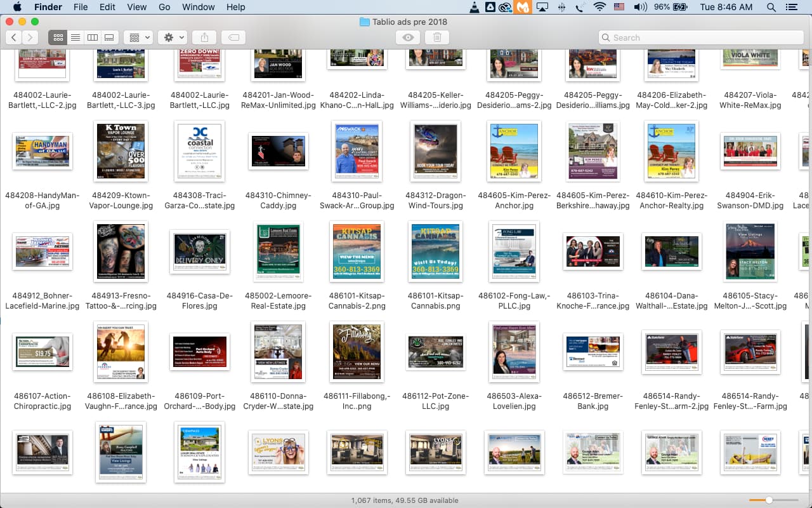Open the AirPlay display menu icon
Screen dimensions: 812x508
click(x=542, y=7)
